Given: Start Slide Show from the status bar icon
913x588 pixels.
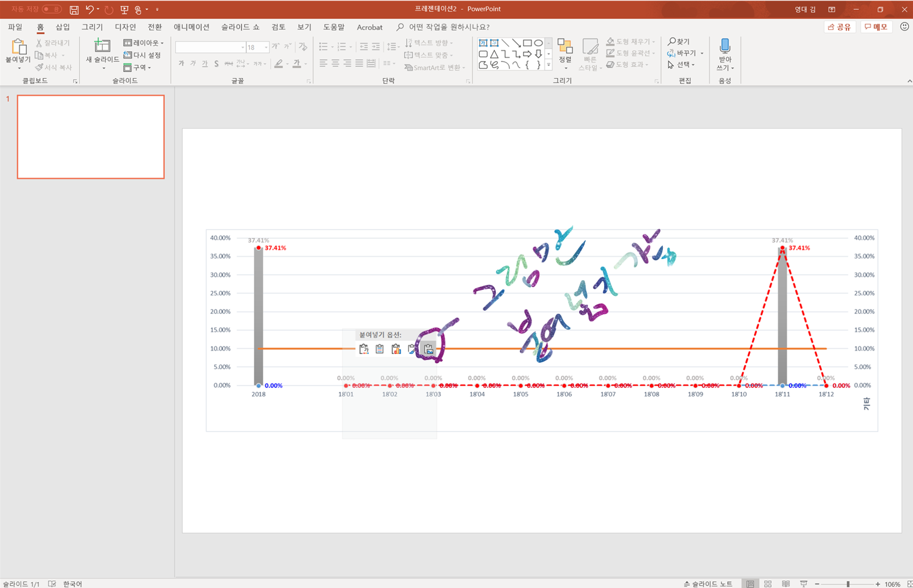Looking at the screenshot, I should [x=804, y=584].
